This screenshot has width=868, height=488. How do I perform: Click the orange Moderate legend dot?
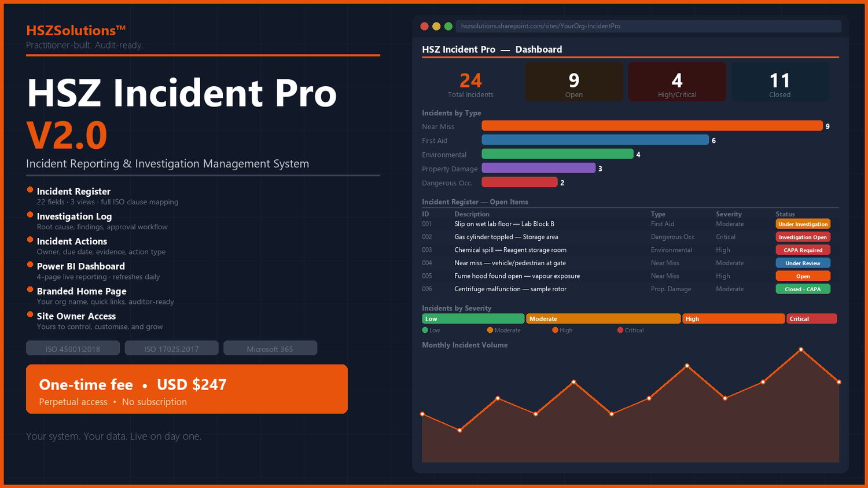490,331
